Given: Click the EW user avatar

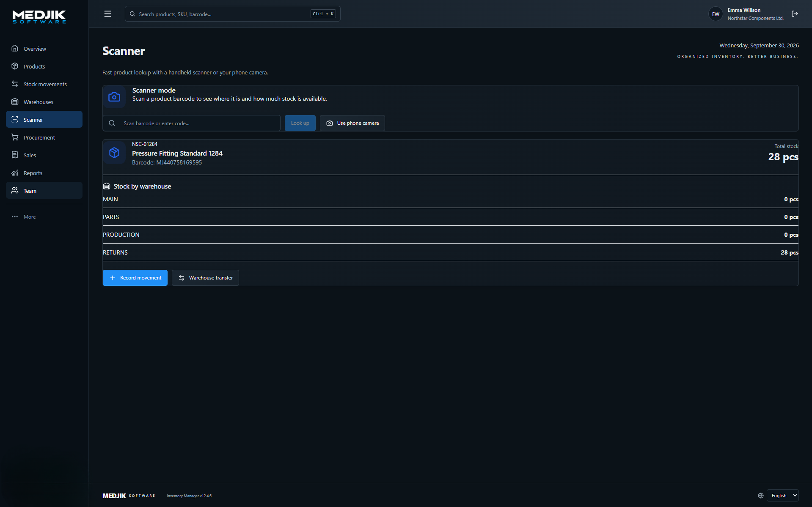Looking at the screenshot, I should click(716, 14).
